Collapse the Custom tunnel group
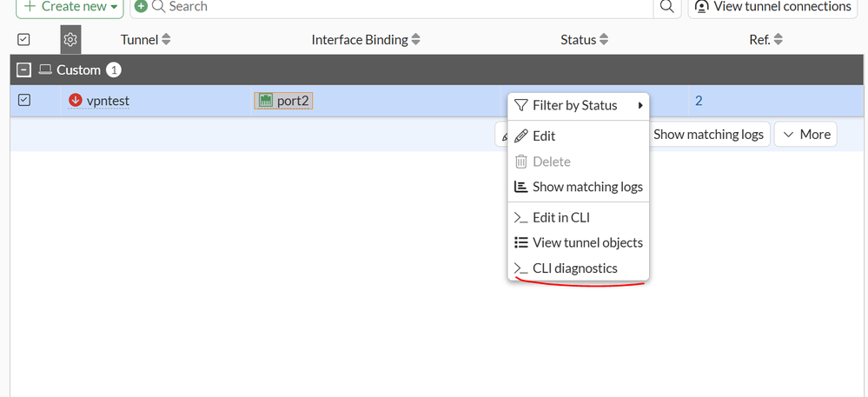868x397 pixels. pos(24,70)
